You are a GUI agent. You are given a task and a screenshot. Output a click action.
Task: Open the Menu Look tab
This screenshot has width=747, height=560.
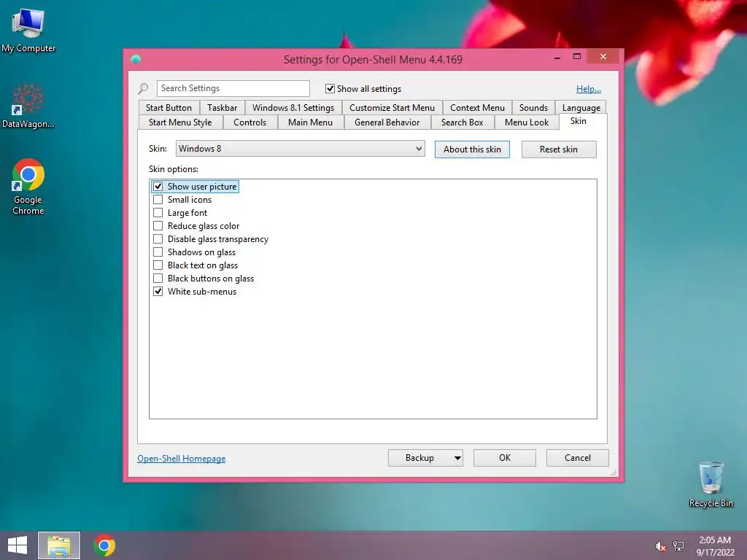pos(527,122)
